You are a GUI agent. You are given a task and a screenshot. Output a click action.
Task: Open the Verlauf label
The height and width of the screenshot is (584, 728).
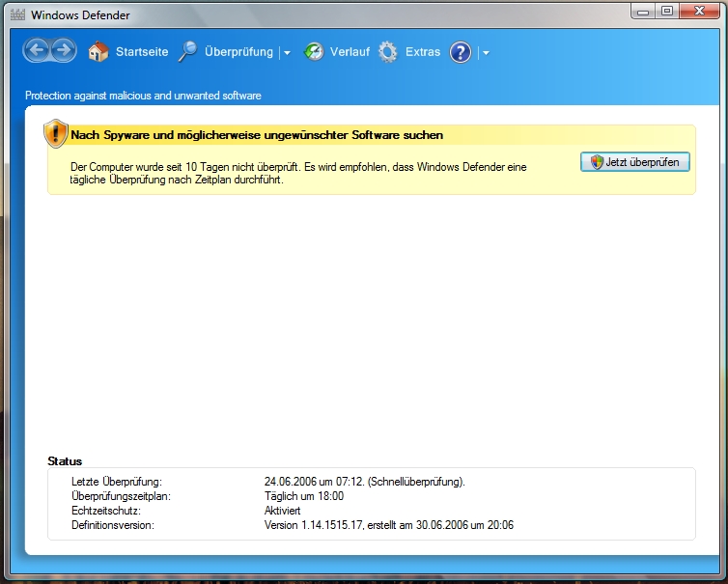[x=350, y=51]
